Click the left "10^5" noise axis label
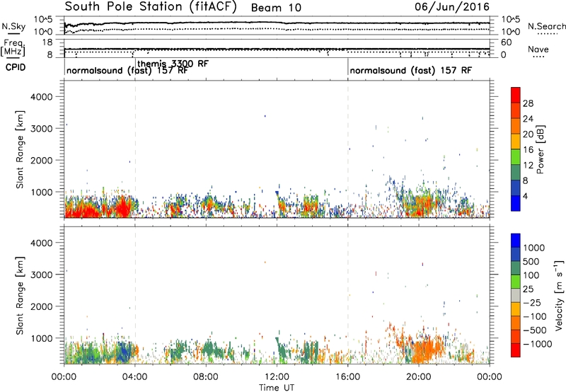This screenshot has width=566, height=392. (x=43, y=19)
